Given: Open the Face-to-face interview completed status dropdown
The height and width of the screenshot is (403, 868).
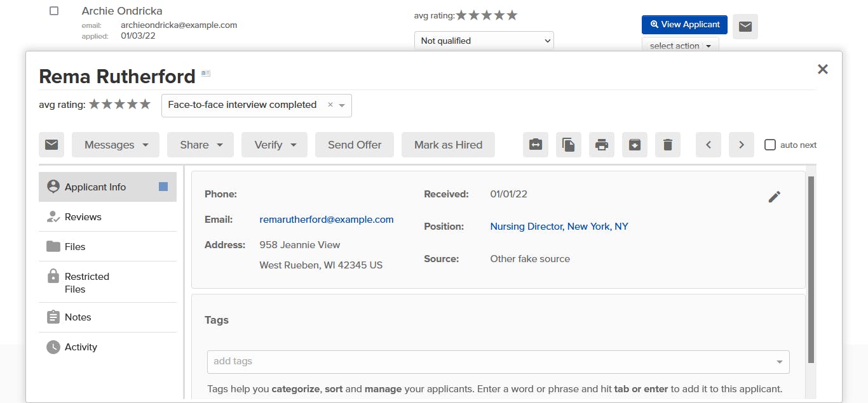Looking at the screenshot, I should (x=257, y=105).
